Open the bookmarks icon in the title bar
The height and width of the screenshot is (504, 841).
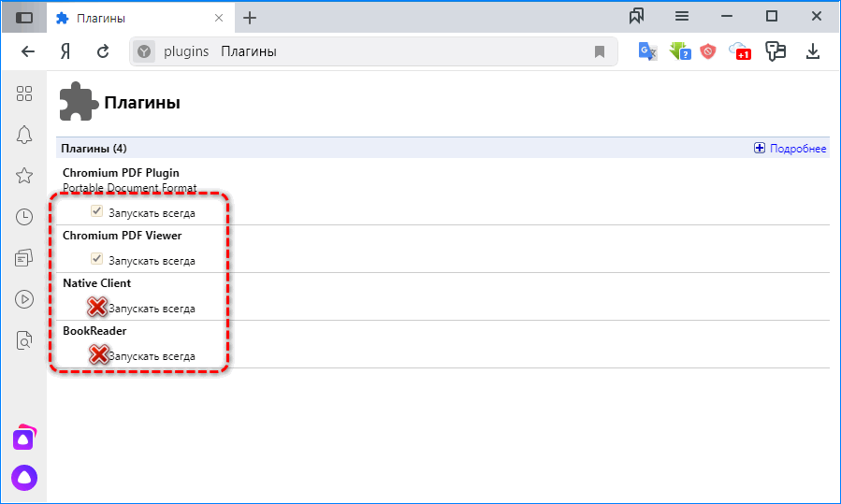pos(637,16)
